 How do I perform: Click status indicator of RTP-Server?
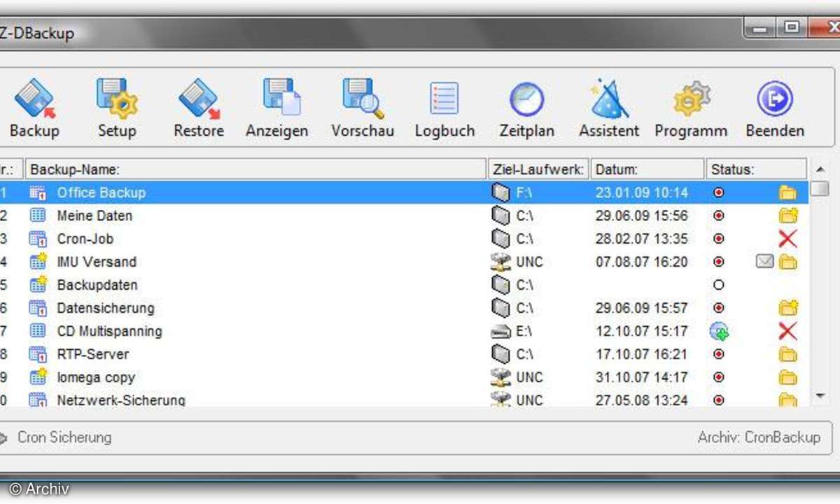[x=718, y=354]
